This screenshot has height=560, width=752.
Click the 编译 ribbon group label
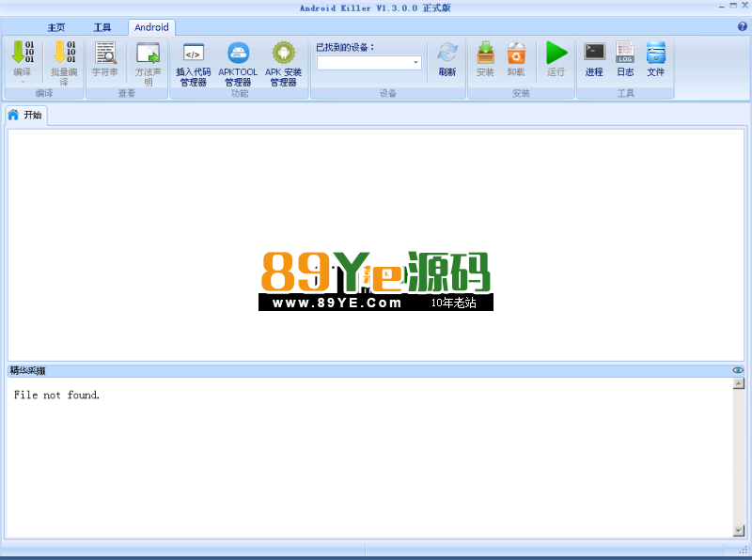pyautogui.click(x=44, y=94)
